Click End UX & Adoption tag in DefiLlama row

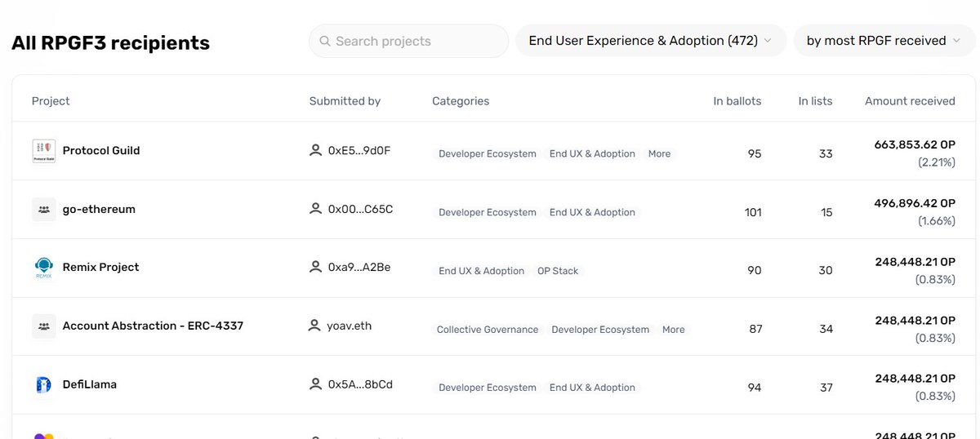(592, 388)
